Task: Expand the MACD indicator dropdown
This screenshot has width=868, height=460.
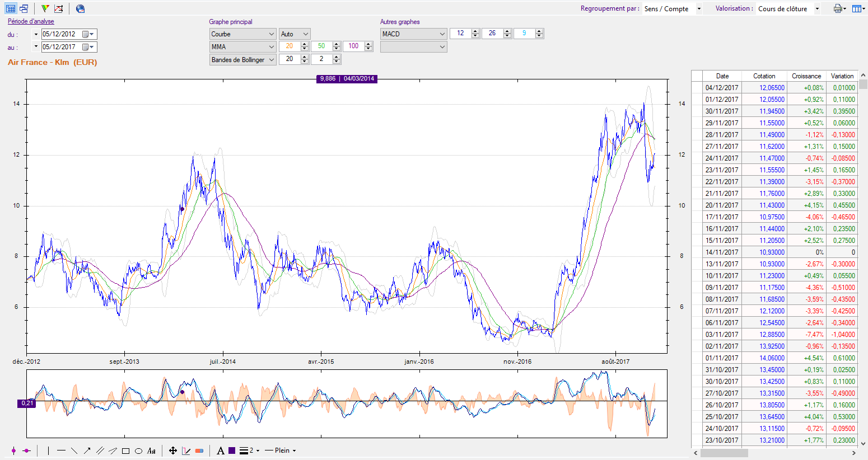Action: coord(413,34)
